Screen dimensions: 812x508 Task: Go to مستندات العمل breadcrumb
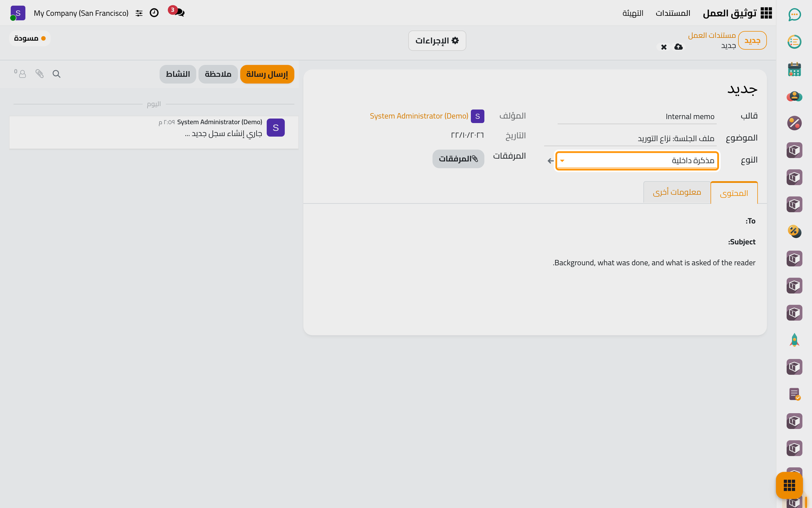coord(712,35)
